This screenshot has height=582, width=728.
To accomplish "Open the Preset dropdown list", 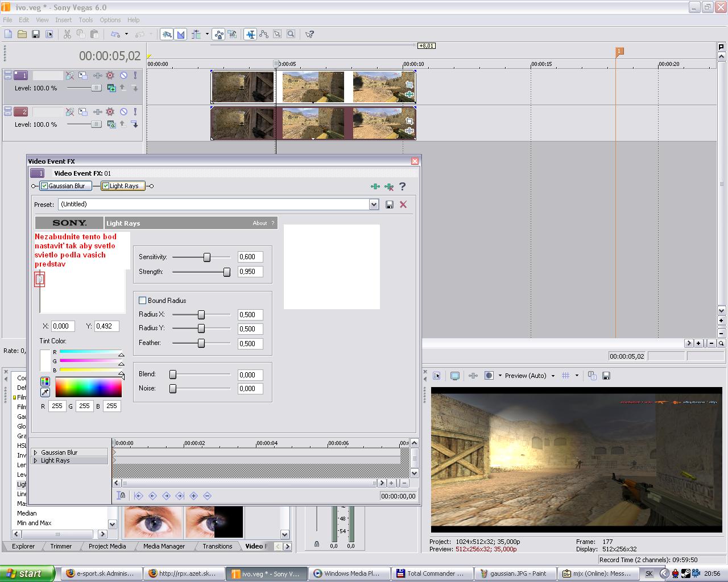I will (x=374, y=205).
